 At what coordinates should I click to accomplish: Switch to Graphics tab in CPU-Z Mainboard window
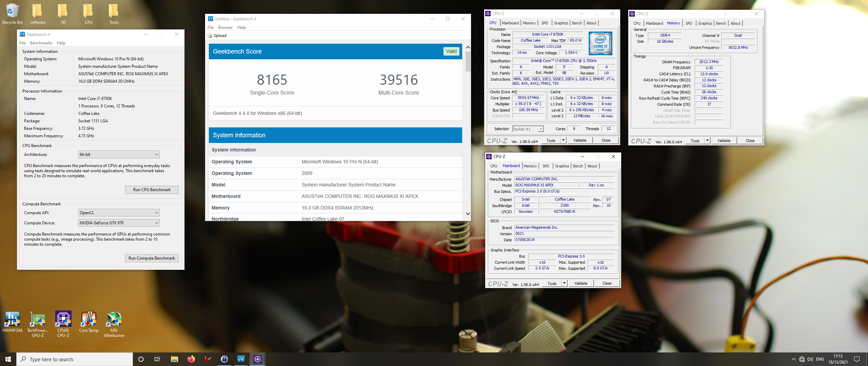click(x=562, y=166)
